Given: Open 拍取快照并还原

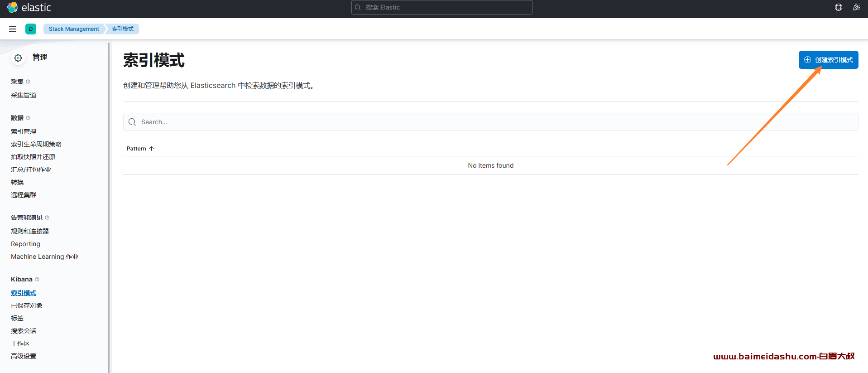Looking at the screenshot, I should pos(33,157).
